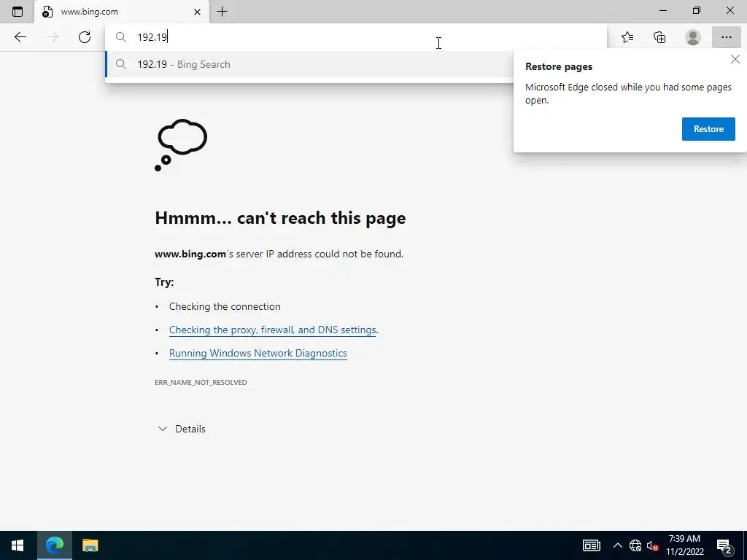Click the address bar with 192.19
747x560 pixels.
click(x=356, y=37)
